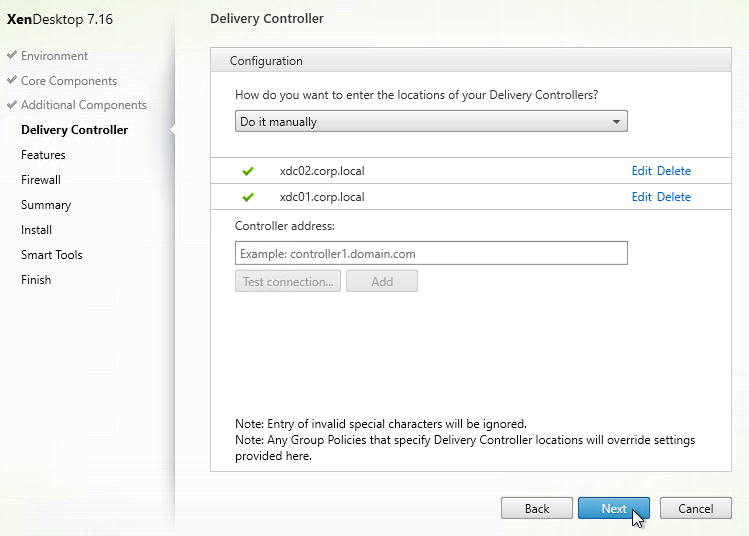
Task: Edit the xdc02.corp.local controller entry
Action: (642, 171)
